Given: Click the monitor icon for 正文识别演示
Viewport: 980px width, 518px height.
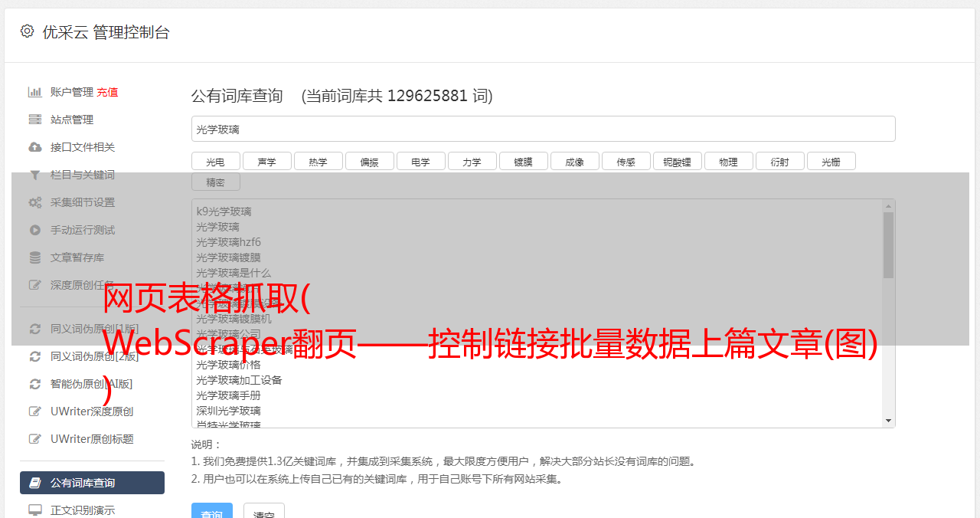Looking at the screenshot, I should pos(35,510).
